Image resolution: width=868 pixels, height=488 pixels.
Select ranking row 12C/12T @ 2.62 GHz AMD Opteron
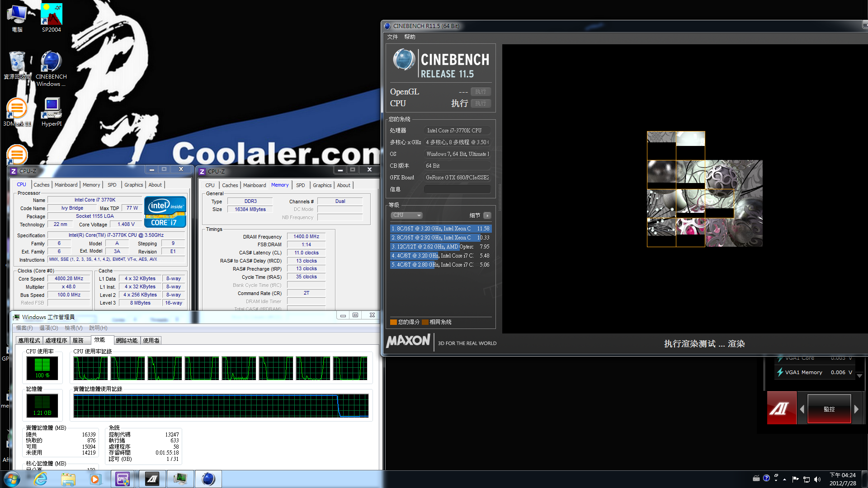point(441,247)
